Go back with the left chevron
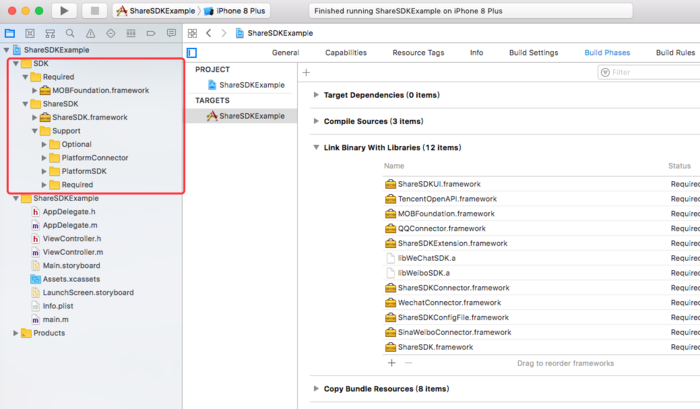The image size is (700, 409). tap(208, 33)
